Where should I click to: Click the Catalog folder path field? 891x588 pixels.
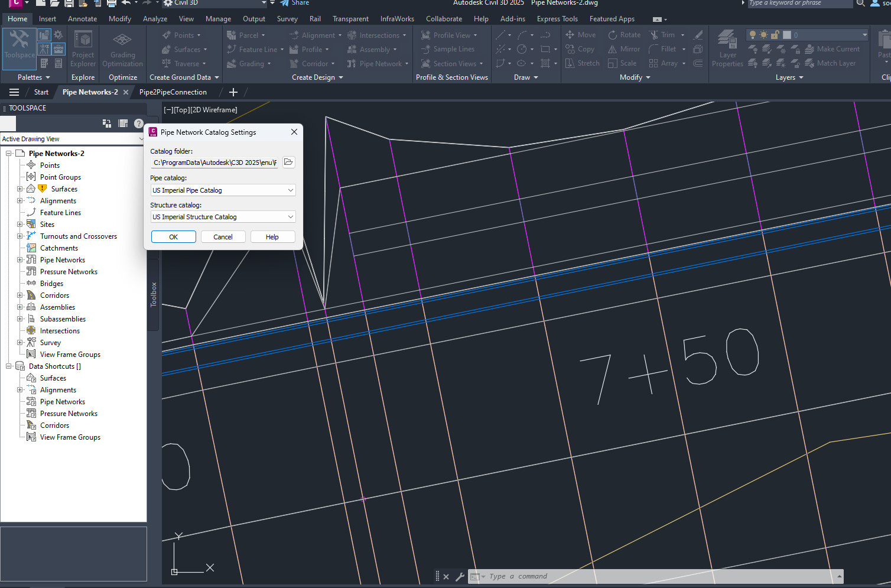[x=214, y=163]
